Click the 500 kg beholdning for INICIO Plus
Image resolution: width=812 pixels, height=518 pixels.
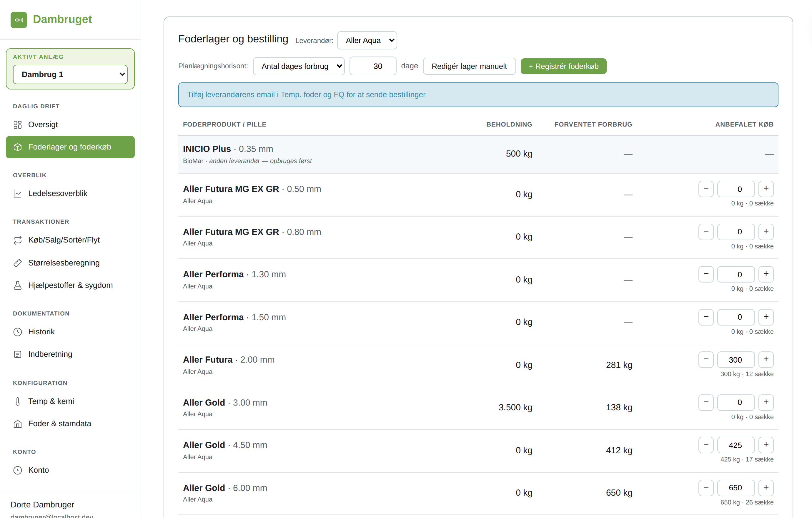pyautogui.click(x=519, y=154)
